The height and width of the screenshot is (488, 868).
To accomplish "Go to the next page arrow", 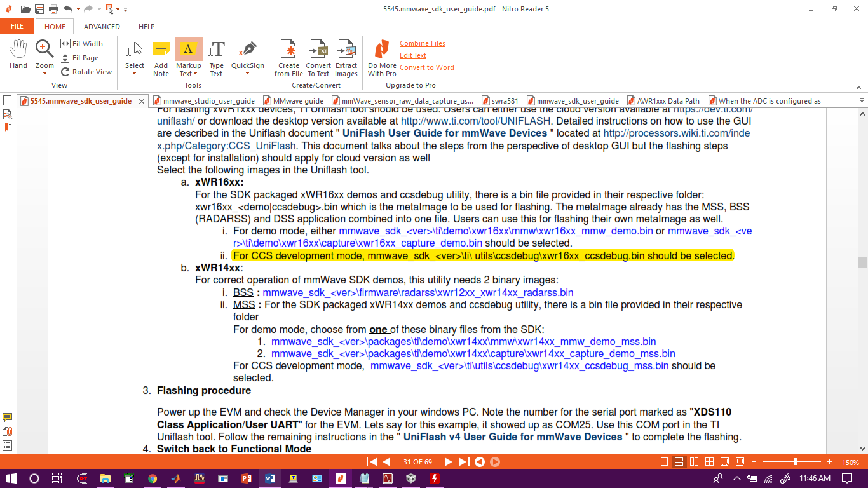I will (448, 462).
